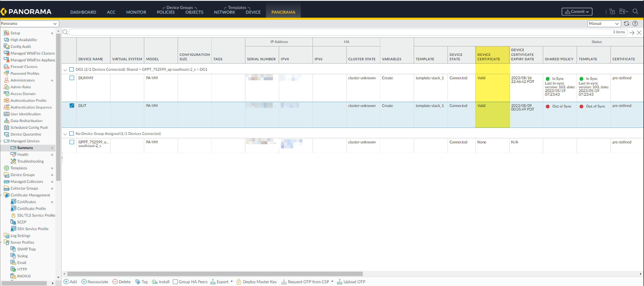Viewport: 644px width, 286px height.
Task: Enable Group HA Peers checkbox
Action: pos(175,281)
